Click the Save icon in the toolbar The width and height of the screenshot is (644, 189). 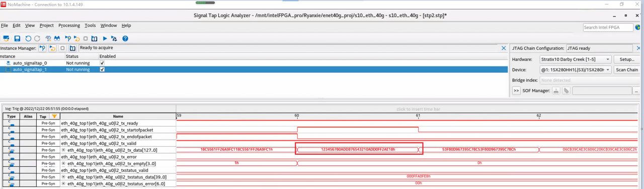17,38
